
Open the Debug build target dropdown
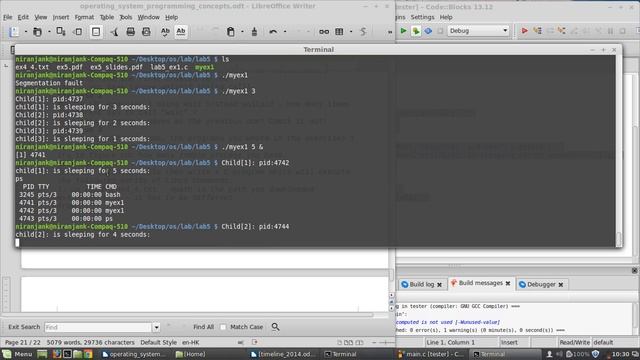[x=478, y=31]
